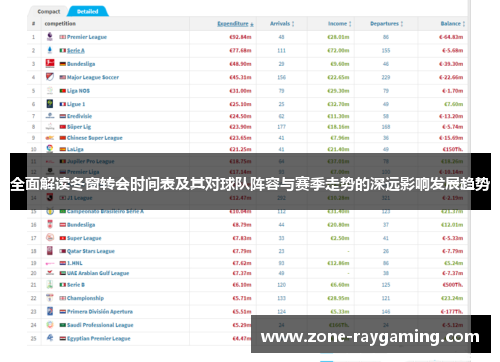Open the Liga NOS link

tap(78, 91)
